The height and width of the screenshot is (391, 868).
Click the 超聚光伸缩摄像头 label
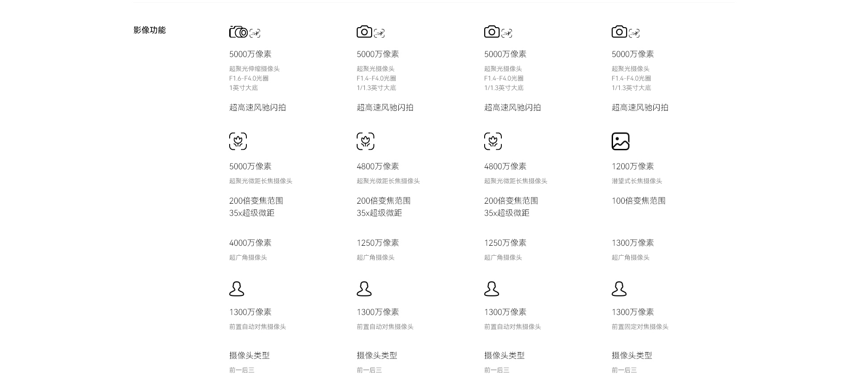point(255,69)
